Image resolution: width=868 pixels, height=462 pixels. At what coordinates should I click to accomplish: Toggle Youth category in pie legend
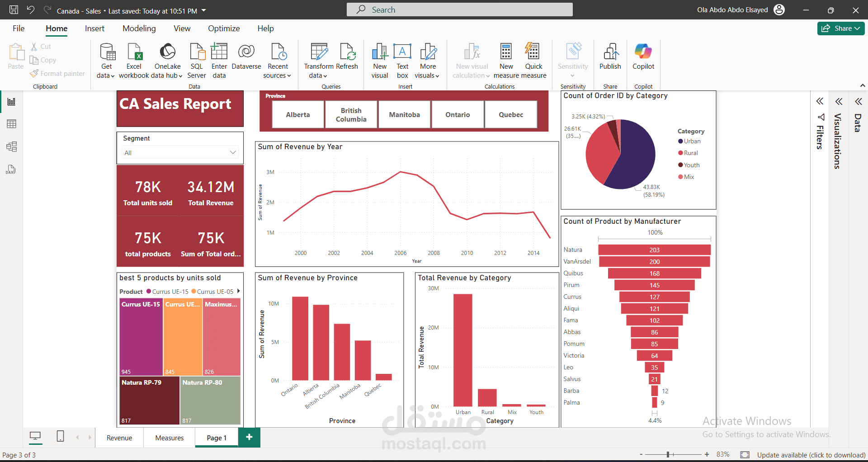click(689, 165)
